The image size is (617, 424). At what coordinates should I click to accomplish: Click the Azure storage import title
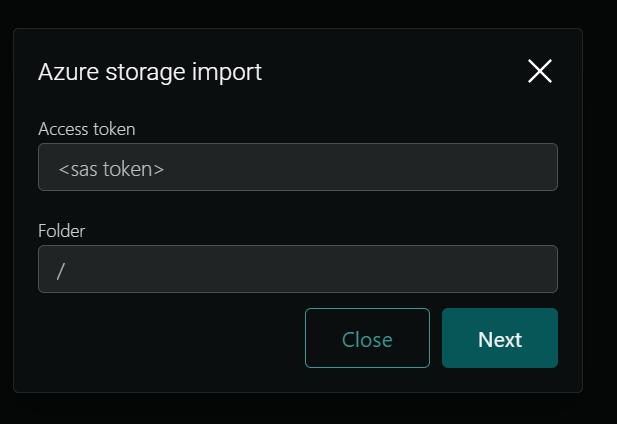click(x=150, y=72)
